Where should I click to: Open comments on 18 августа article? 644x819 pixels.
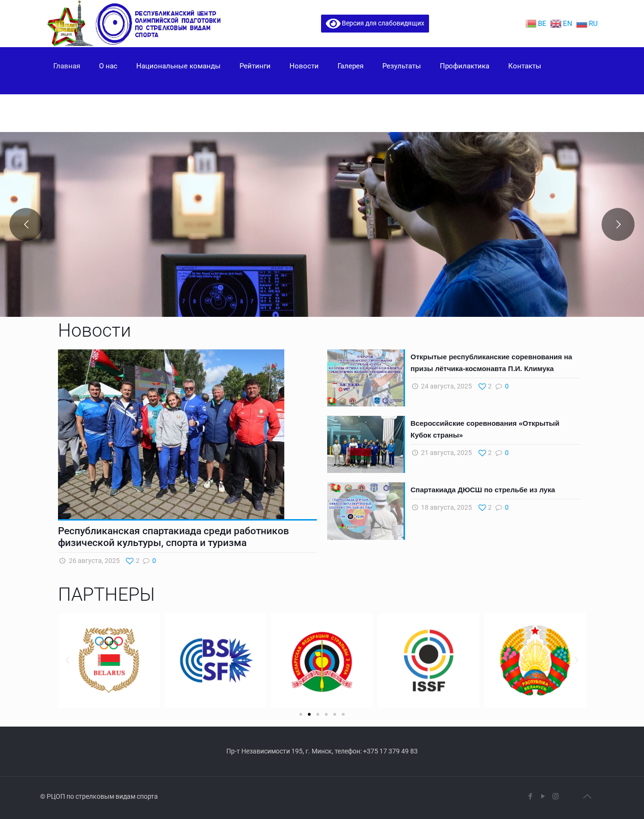click(x=502, y=507)
